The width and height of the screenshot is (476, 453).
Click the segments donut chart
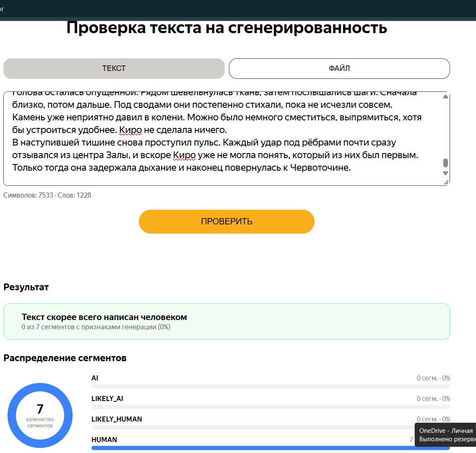(40, 415)
